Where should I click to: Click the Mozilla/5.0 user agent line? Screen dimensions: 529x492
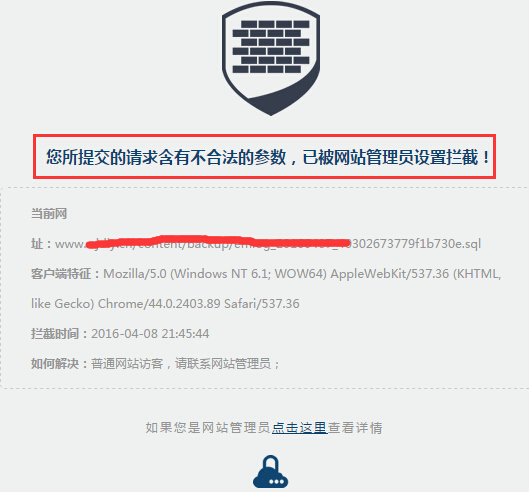click(302, 274)
